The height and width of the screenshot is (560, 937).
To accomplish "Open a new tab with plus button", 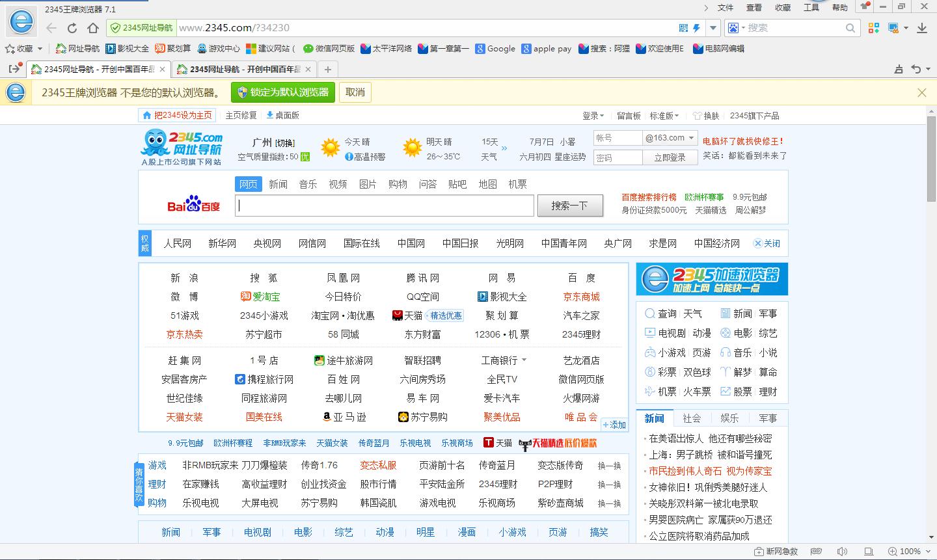I will point(328,69).
